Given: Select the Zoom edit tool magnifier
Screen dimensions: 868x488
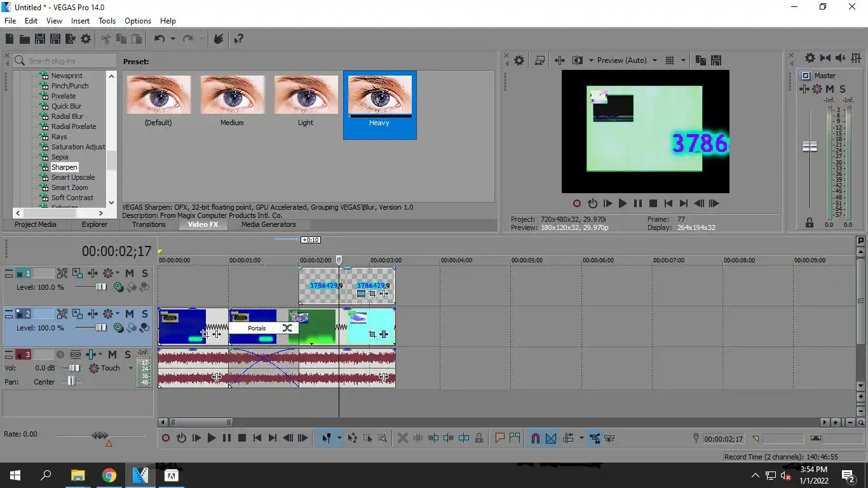Looking at the screenshot, I should [x=383, y=438].
